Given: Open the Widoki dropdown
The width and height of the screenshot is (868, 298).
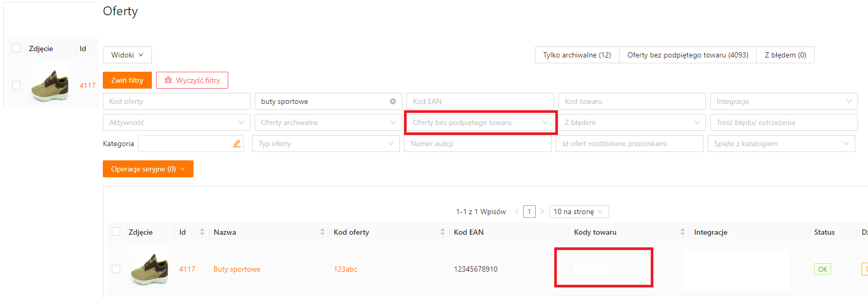Looking at the screenshot, I should coord(127,55).
